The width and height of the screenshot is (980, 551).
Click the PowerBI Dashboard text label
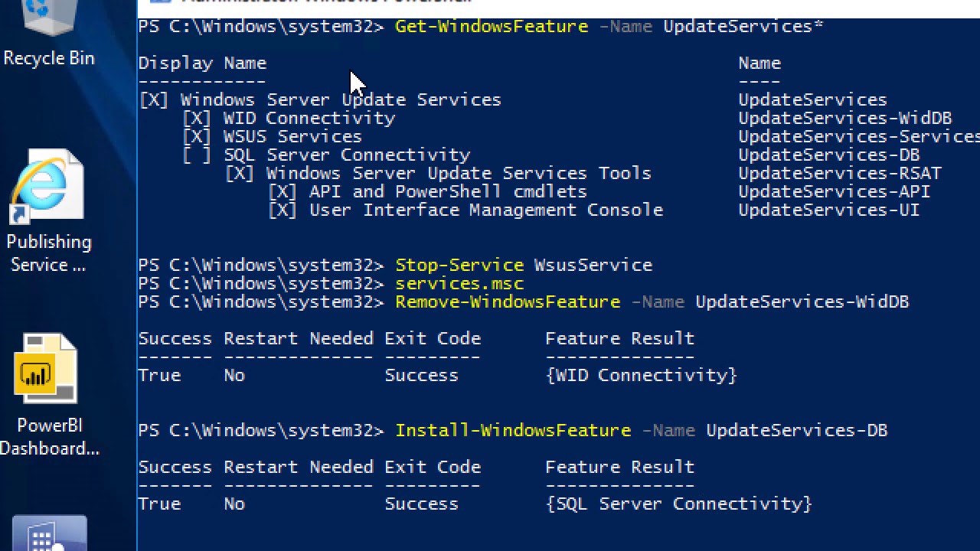coord(49,437)
